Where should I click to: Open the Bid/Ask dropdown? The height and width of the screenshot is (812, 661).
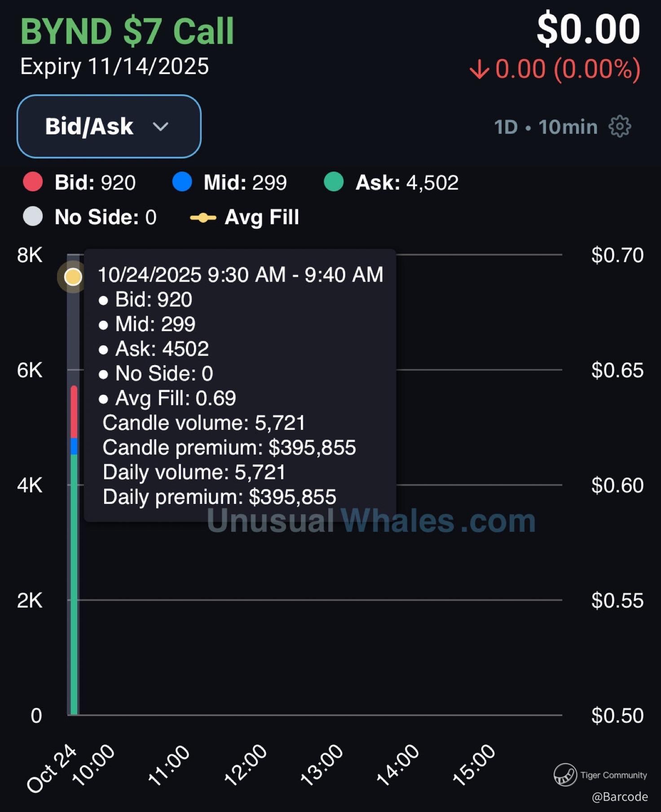(109, 126)
